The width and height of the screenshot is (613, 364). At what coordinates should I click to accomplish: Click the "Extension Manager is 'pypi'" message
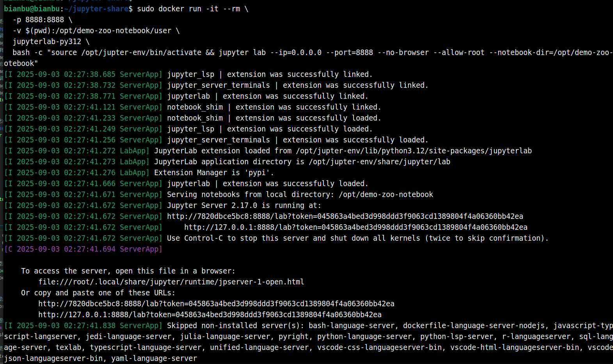coord(214,172)
